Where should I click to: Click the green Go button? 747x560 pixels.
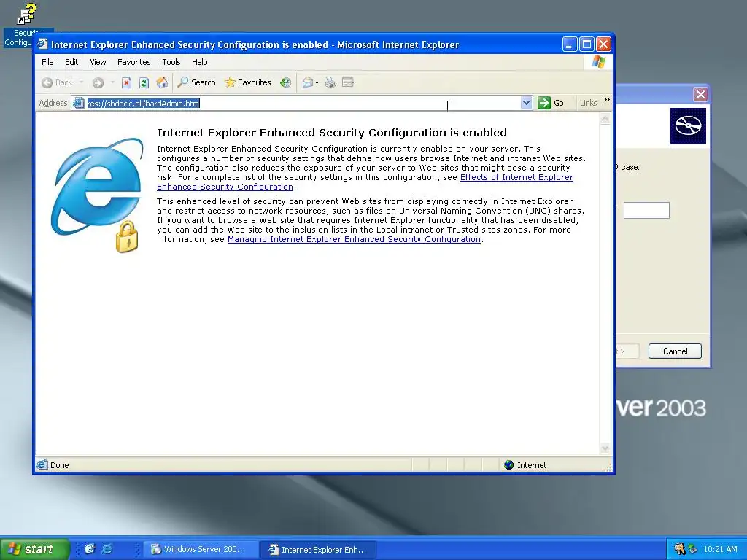tap(551, 103)
